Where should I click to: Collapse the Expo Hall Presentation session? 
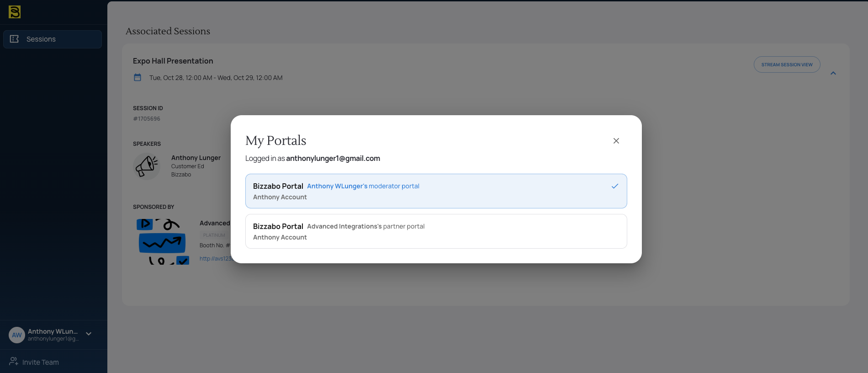tap(833, 73)
